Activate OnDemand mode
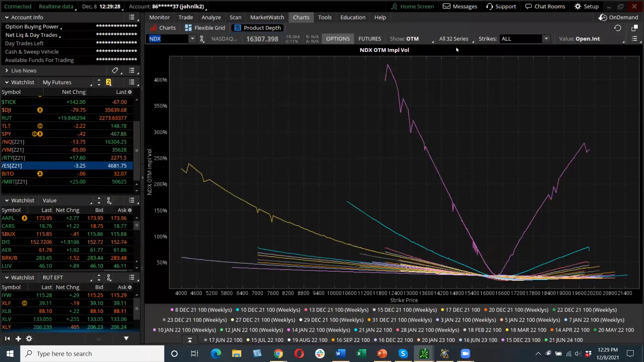The width and height of the screenshot is (644, 362). click(x=619, y=17)
